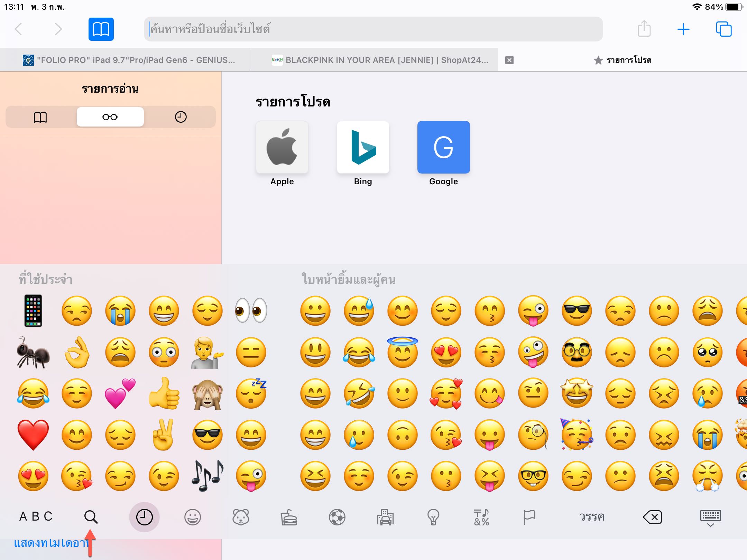Switch to the BLACKPINK IN YOUR AREA tab
Screen dimensions: 747x560
380,60
